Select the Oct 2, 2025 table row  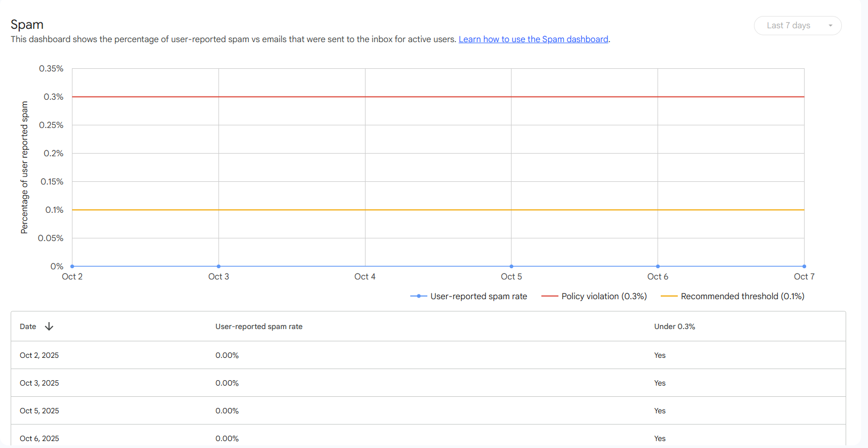[39, 355]
